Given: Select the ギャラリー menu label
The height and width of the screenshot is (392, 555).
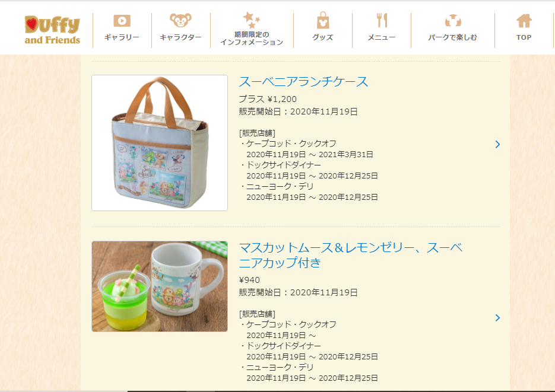Looking at the screenshot, I should pyautogui.click(x=122, y=37).
